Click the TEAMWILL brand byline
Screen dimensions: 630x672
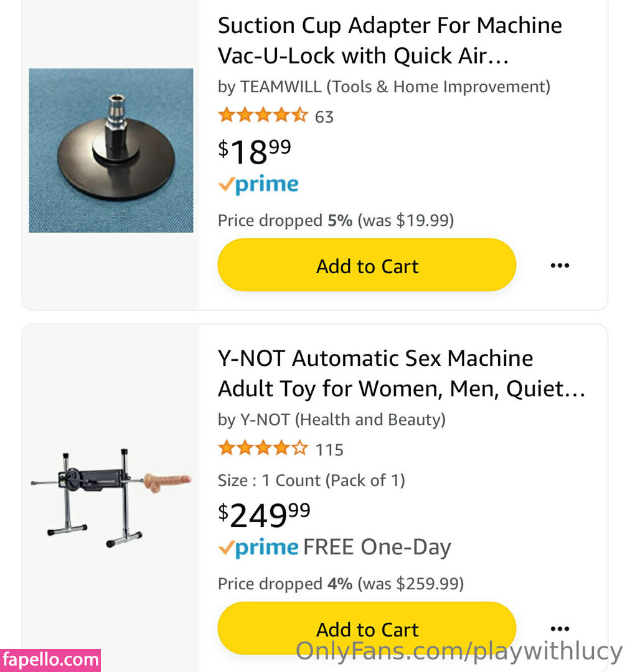pyautogui.click(x=383, y=86)
